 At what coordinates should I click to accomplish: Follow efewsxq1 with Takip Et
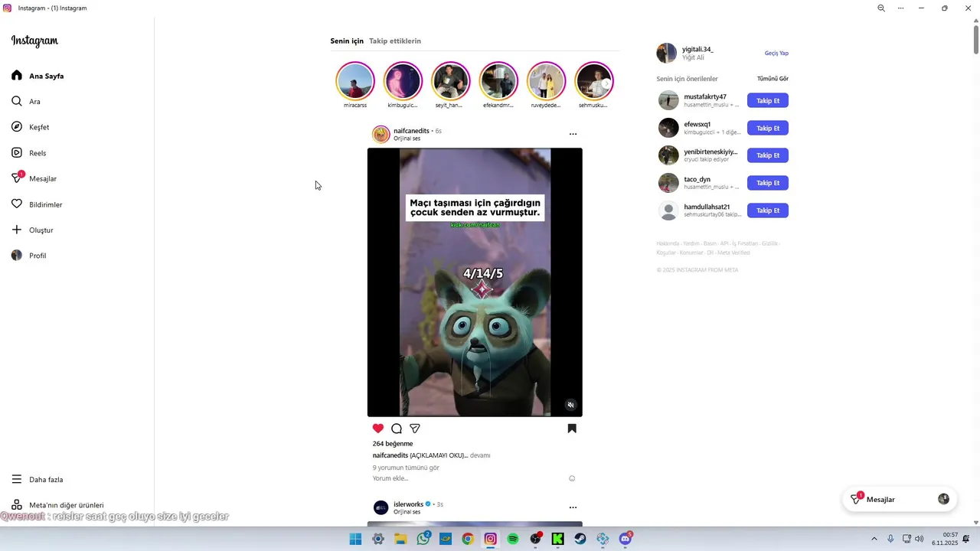pos(768,128)
